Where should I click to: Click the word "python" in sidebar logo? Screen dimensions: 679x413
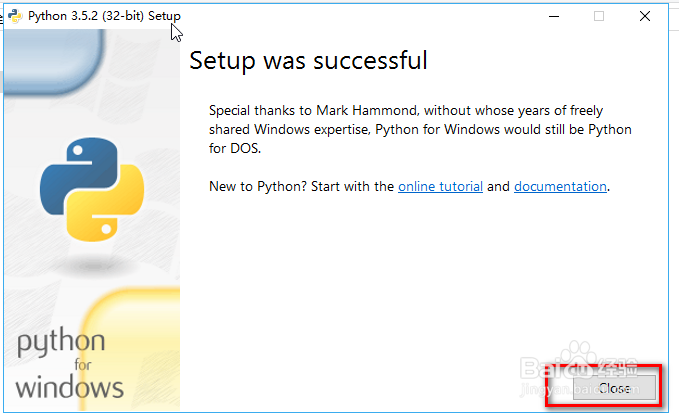60,344
